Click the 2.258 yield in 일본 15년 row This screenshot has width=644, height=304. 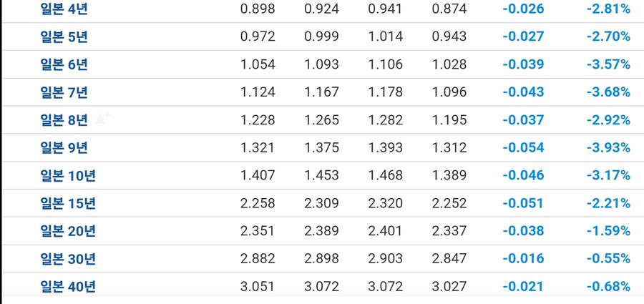[258, 203]
